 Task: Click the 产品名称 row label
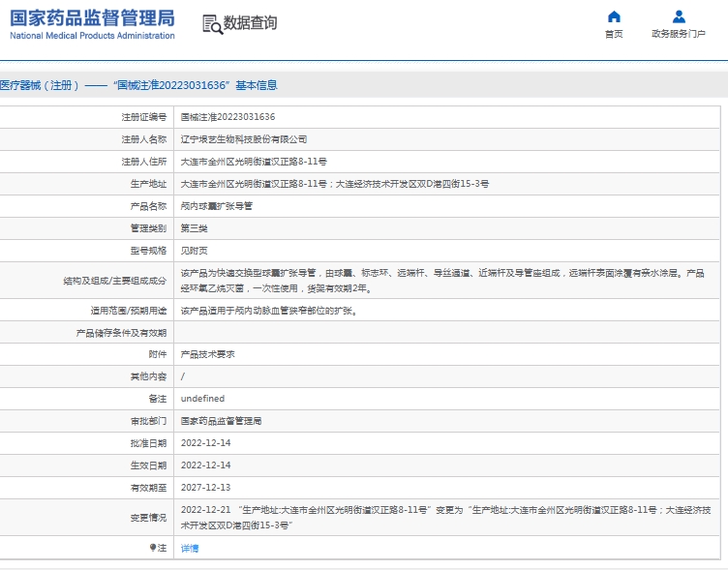[148, 206]
